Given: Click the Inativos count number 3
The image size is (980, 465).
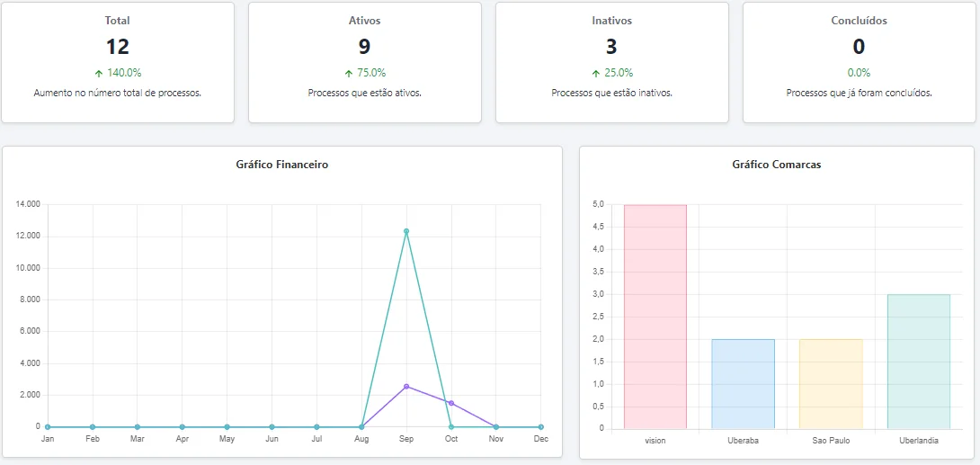Looking at the screenshot, I should (x=611, y=47).
